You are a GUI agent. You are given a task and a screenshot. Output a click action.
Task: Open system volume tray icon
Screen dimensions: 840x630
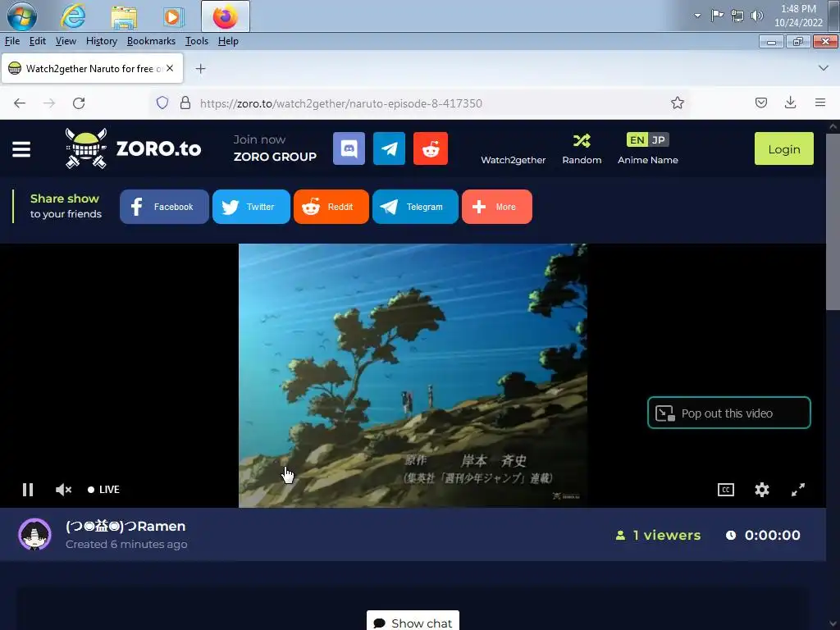(757, 16)
